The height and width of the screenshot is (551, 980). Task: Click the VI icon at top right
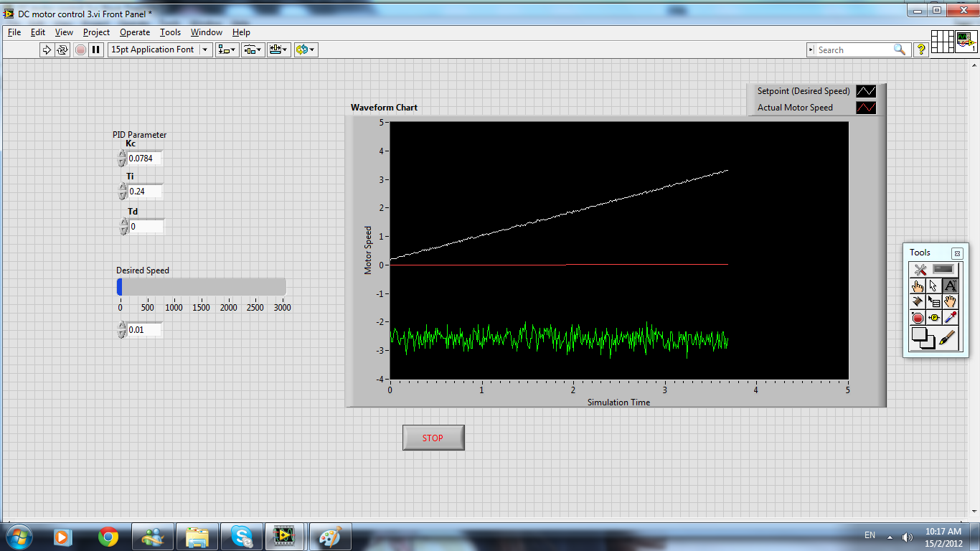click(966, 42)
